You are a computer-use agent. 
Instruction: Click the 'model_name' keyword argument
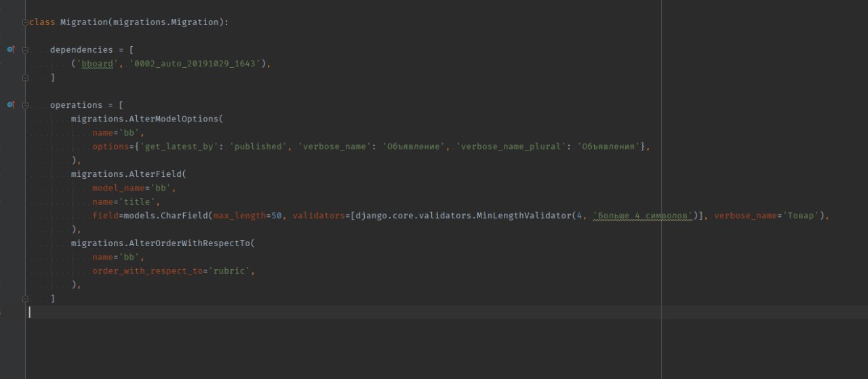[119, 188]
